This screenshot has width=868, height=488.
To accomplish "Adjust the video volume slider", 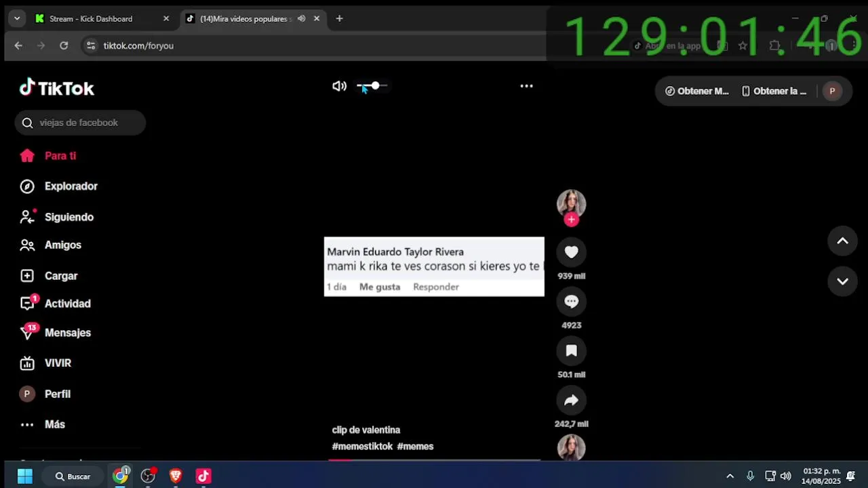I will click(372, 86).
